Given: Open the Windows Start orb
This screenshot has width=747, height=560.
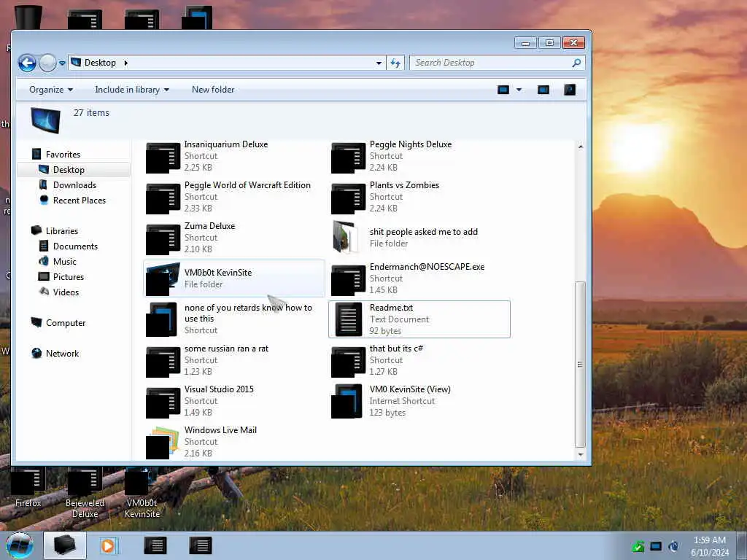Looking at the screenshot, I should (20, 545).
